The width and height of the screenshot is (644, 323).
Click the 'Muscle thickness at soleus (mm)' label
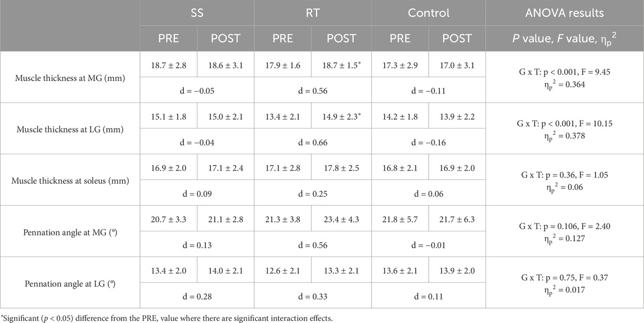70,180
